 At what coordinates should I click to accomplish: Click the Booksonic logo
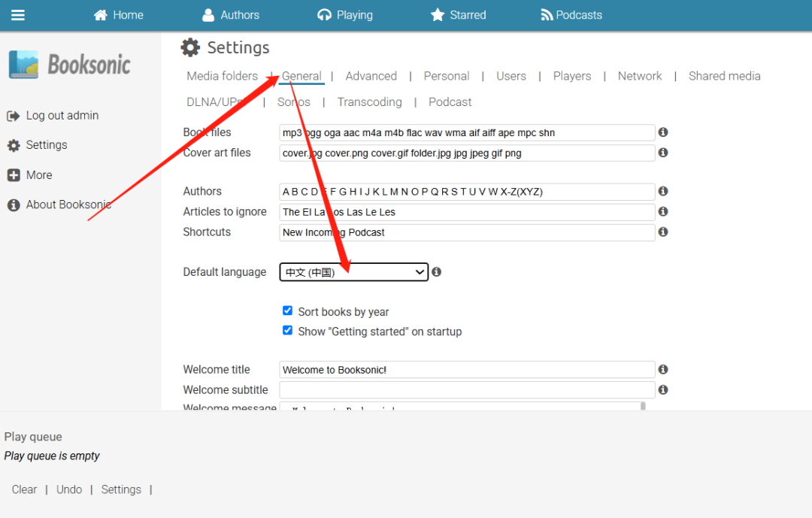(70, 65)
